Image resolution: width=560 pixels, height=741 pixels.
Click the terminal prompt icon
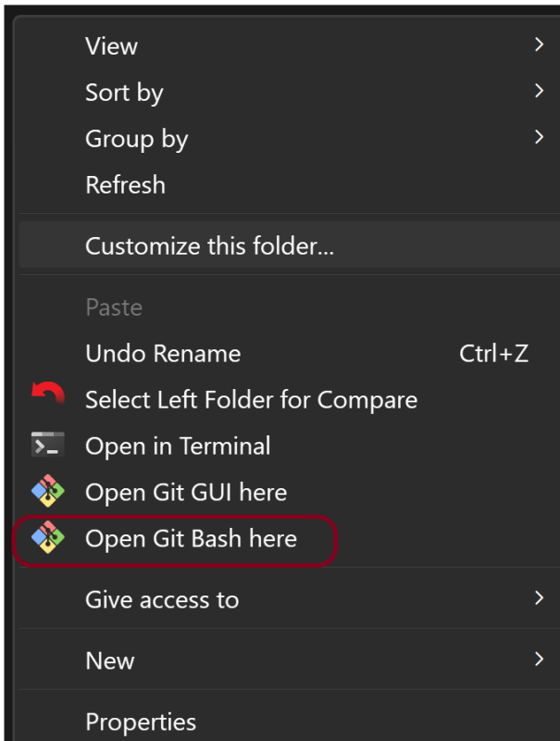[x=47, y=445]
